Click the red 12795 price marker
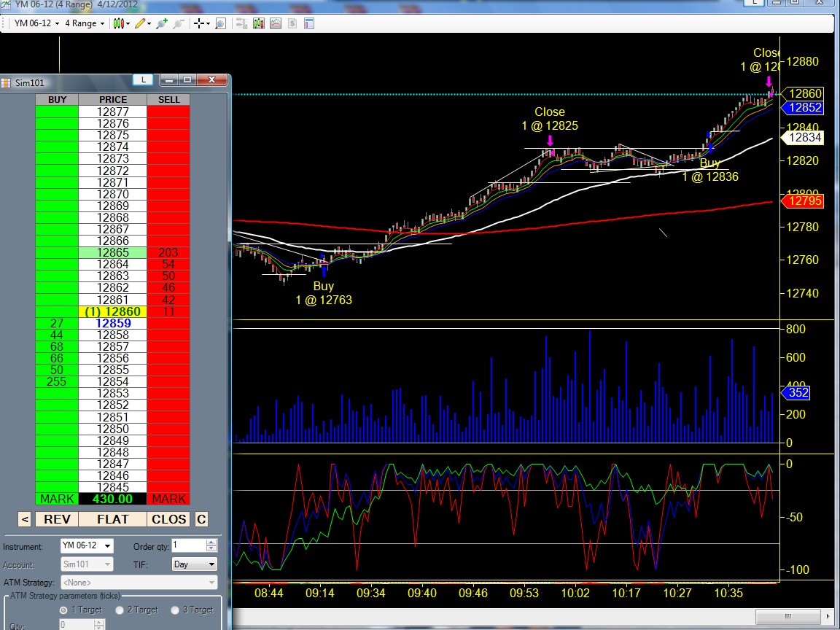 [x=803, y=201]
